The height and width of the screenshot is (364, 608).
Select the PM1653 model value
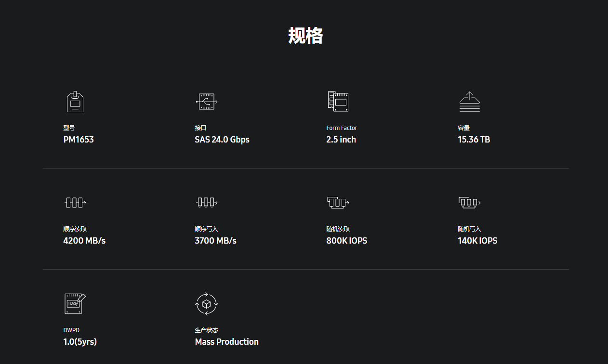(79, 140)
